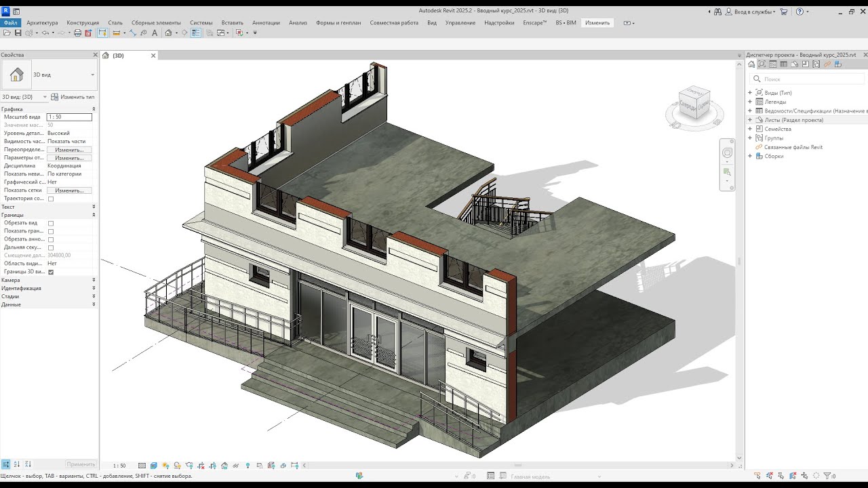Expand the Группы tree node
Screen dimensions: 868x488
coord(750,138)
